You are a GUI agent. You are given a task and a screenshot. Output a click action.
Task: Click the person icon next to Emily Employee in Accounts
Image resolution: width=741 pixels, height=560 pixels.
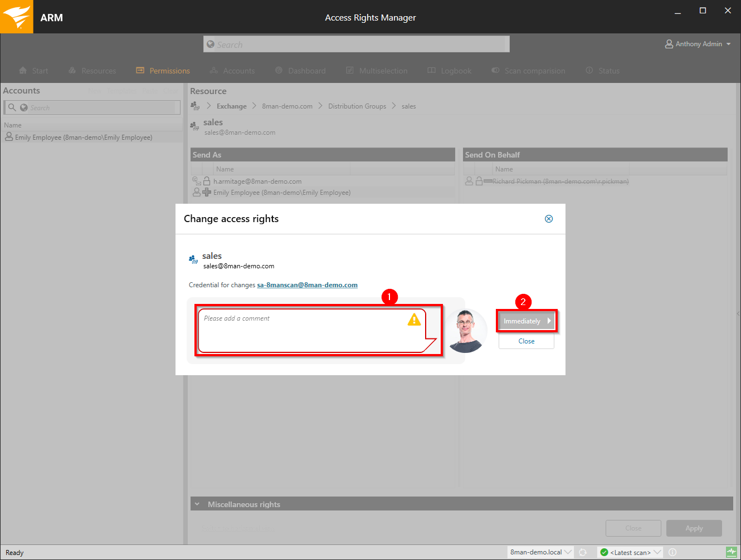click(8, 137)
